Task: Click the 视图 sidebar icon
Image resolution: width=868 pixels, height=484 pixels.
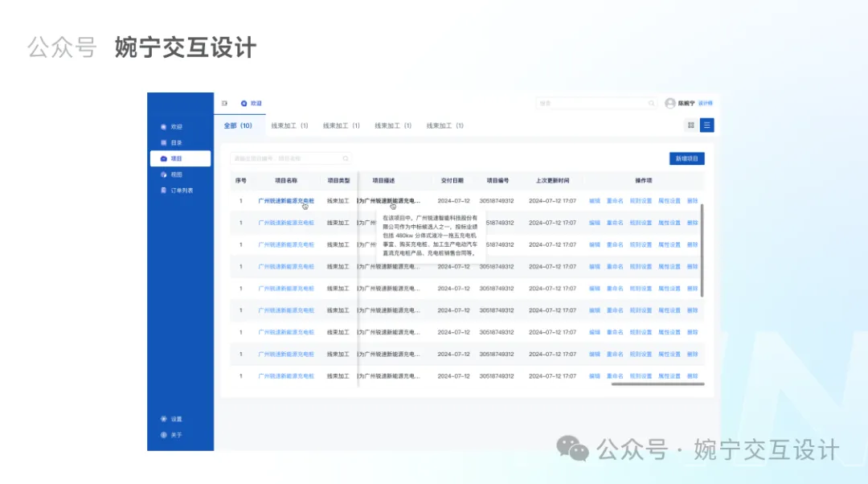Action: pyautogui.click(x=163, y=174)
